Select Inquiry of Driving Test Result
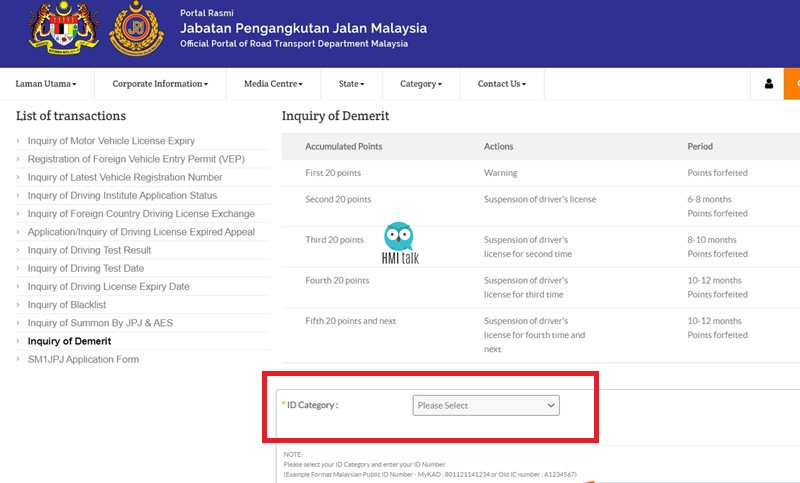The width and height of the screenshot is (800, 483). point(89,250)
